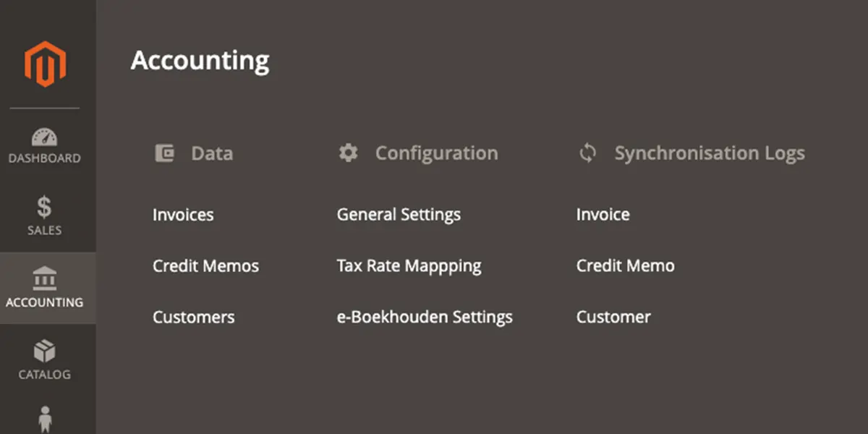Select the Sales label in sidebar

point(45,231)
